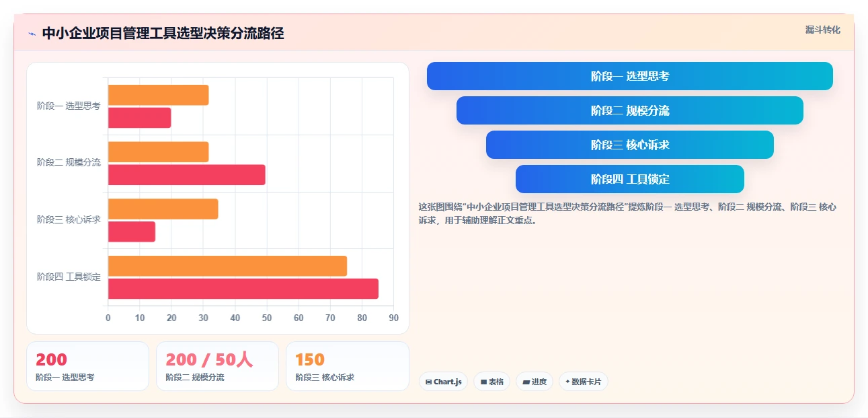Click orange bar for 阶段二 规模分流
The height and width of the screenshot is (418, 868).
click(x=158, y=152)
